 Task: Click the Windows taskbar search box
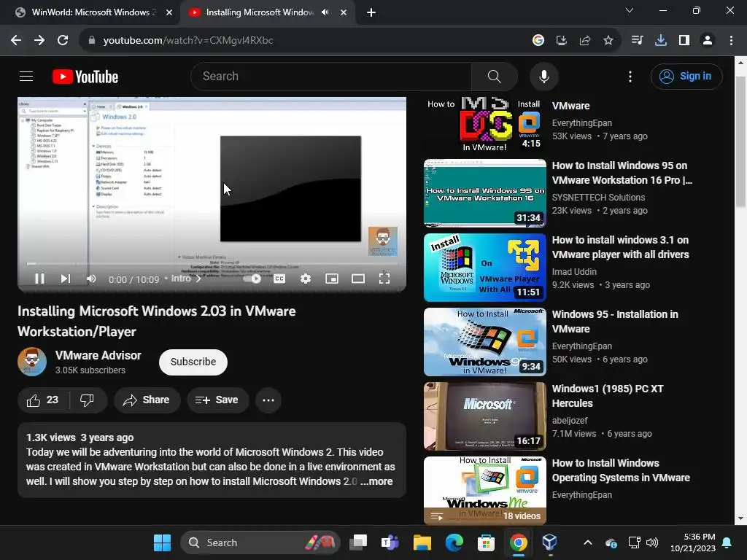tap(260, 542)
